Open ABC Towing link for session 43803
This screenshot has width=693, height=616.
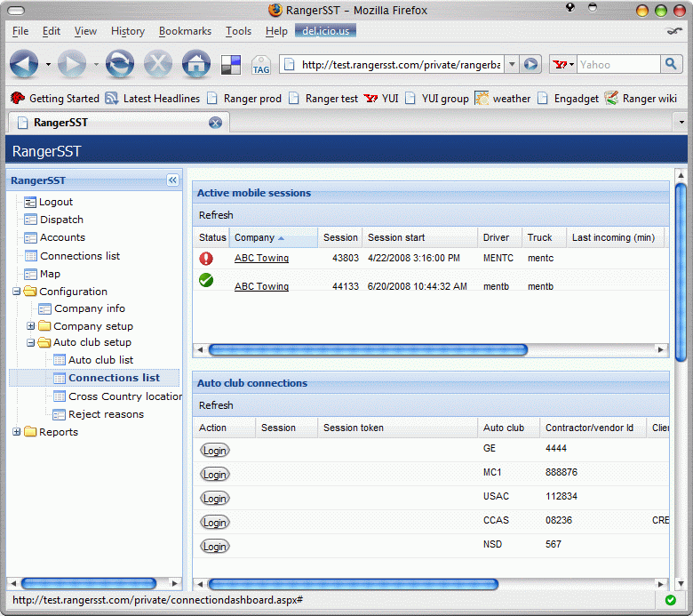pos(261,259)
